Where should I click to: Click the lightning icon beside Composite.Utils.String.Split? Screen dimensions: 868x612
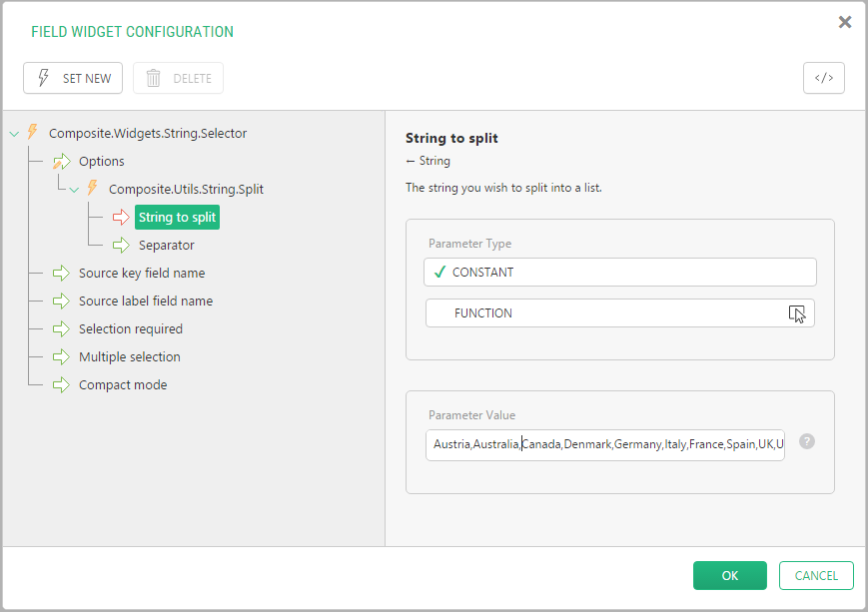click(93, 189)
